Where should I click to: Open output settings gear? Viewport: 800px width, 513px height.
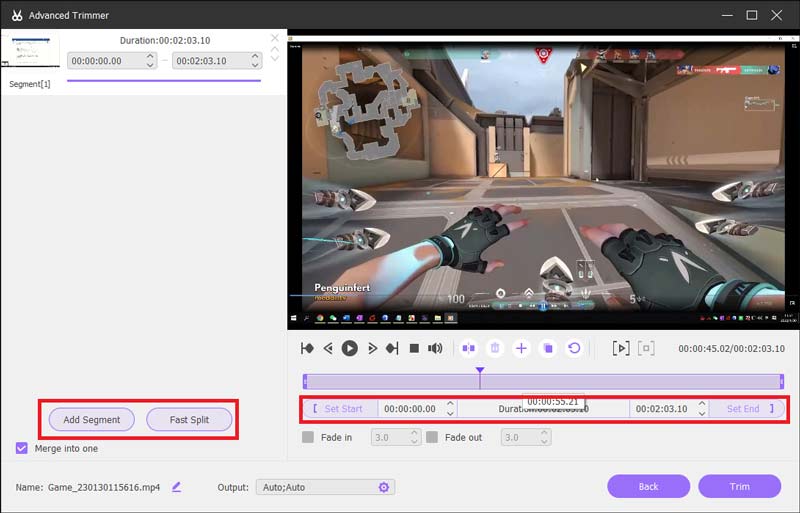pyautogui.click(x=384, y=487)
